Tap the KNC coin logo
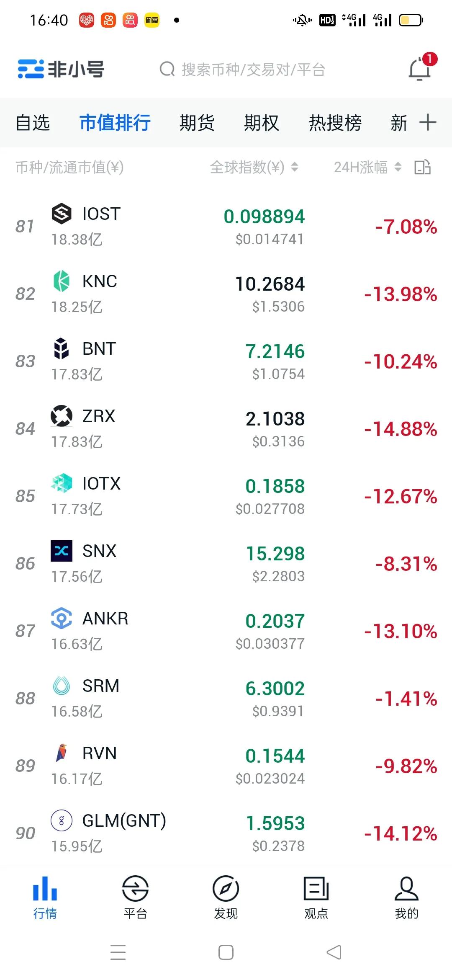Viewport: 452px width, 980px height. (x=62, y=281)
